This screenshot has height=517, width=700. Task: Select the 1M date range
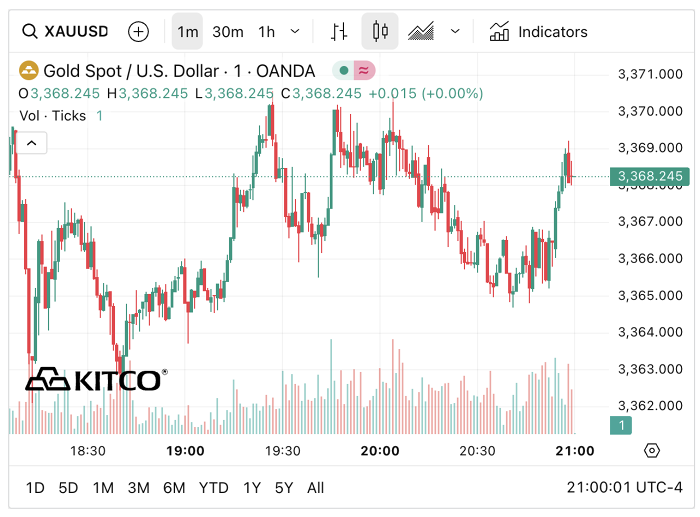tap(103, 488)
